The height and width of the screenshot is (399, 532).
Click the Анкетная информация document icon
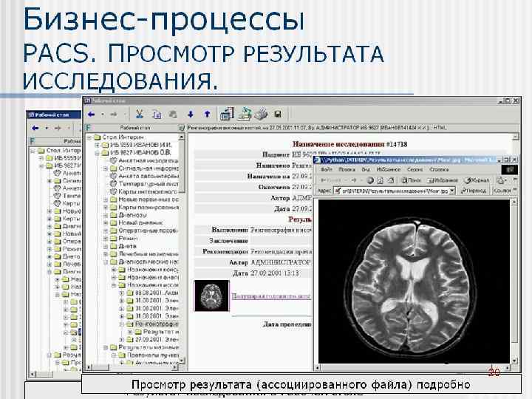point(114,160)
